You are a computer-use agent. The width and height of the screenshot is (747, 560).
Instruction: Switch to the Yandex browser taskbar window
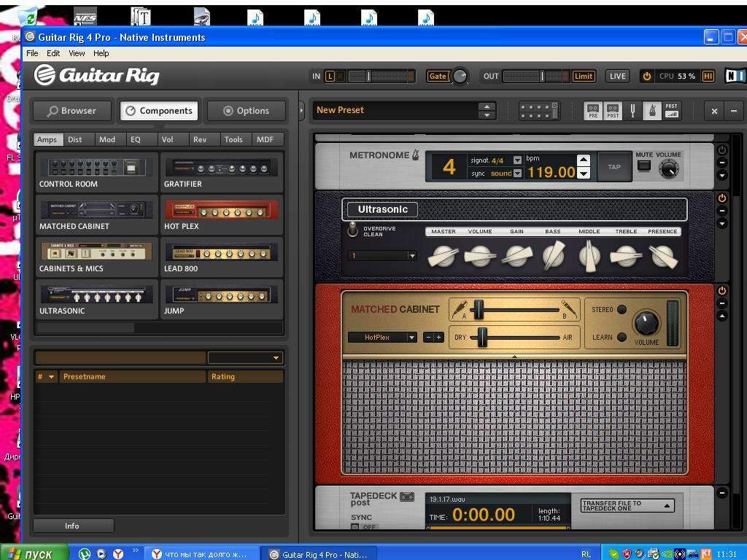point(200,554)
